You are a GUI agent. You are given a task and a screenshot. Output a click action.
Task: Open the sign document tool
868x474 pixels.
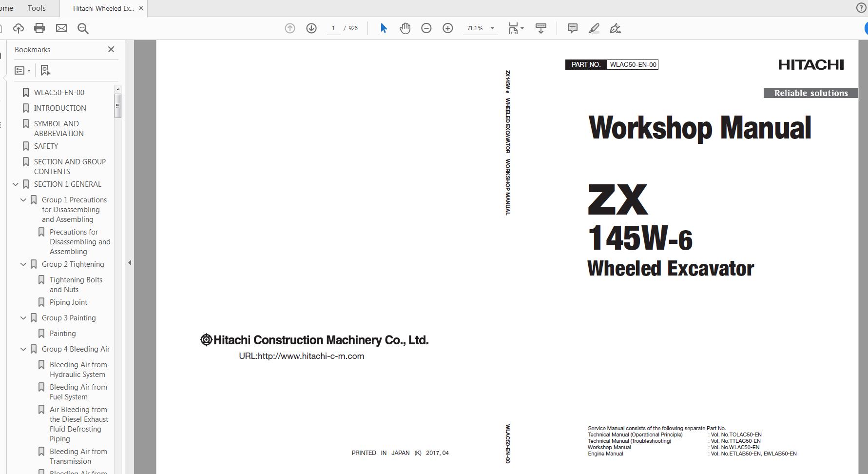tap(615, 28)
